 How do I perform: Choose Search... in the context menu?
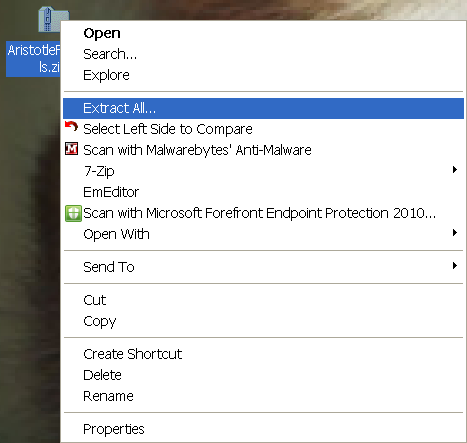point(263,54)
